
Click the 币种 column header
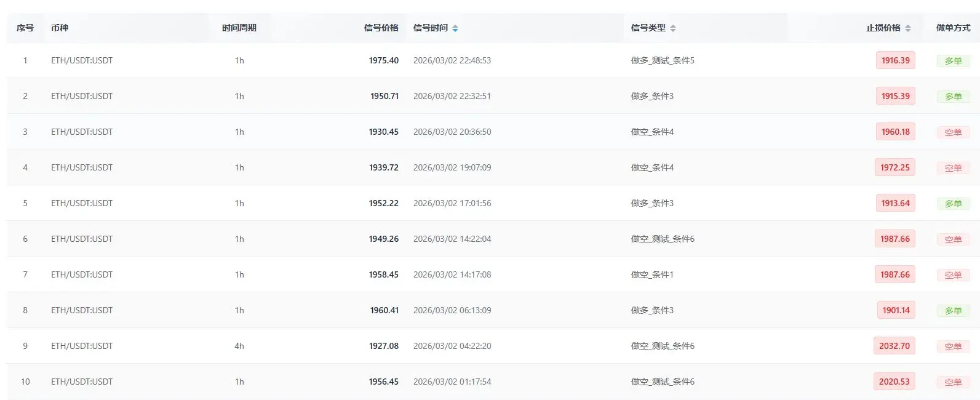point(60,28)
